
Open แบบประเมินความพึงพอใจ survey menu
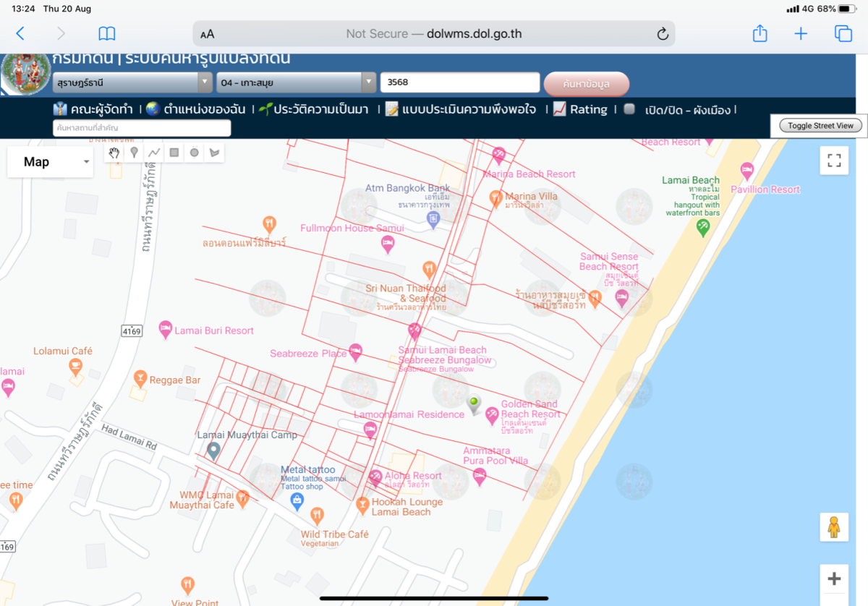461,109
